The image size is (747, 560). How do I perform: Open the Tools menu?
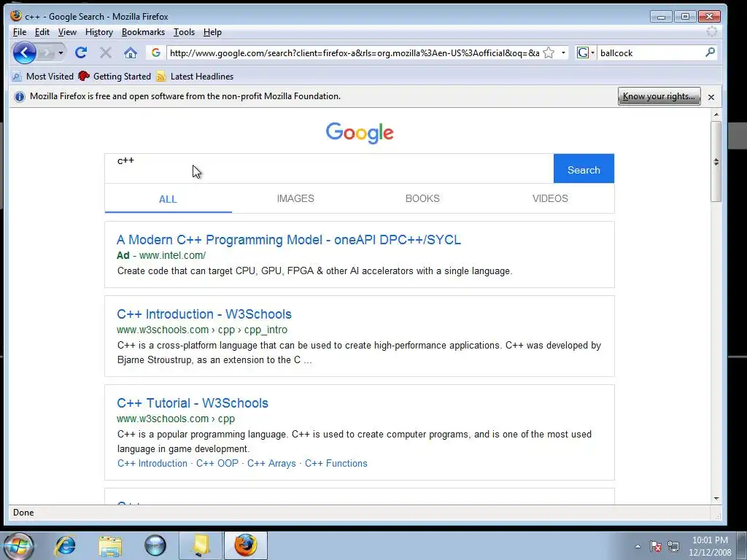[184, 32]
